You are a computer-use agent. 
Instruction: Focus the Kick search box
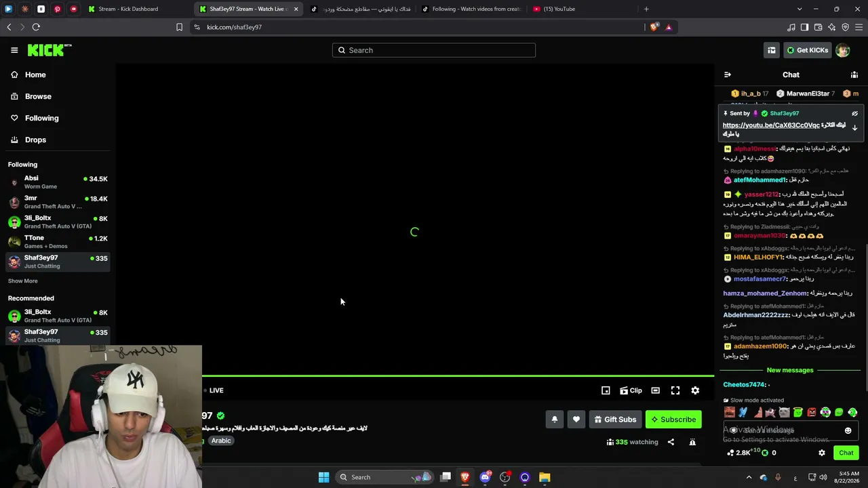(x=434, y=50)
